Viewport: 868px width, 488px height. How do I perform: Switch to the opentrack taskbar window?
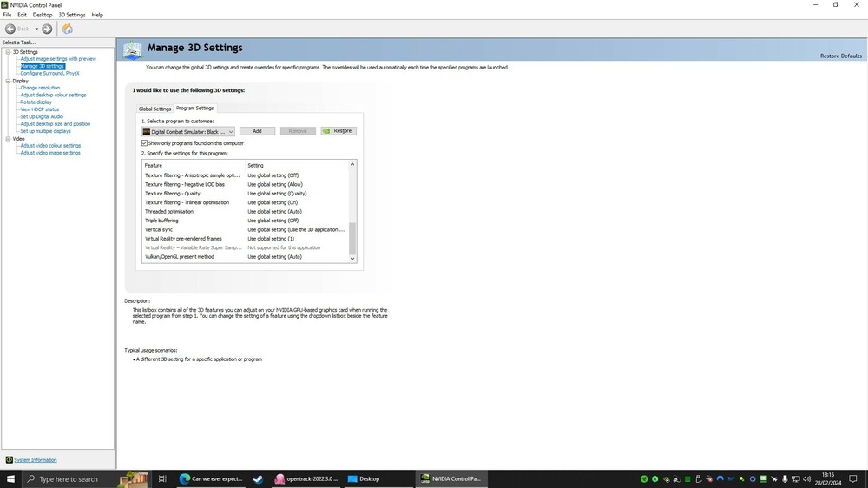coord(306,478)
